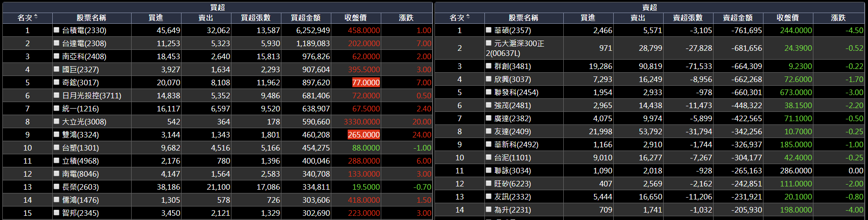868x220 pixels.
Task: Click the 買進 column header in 賣超 table
Action: pyautogui.click(x=588, y=18)
